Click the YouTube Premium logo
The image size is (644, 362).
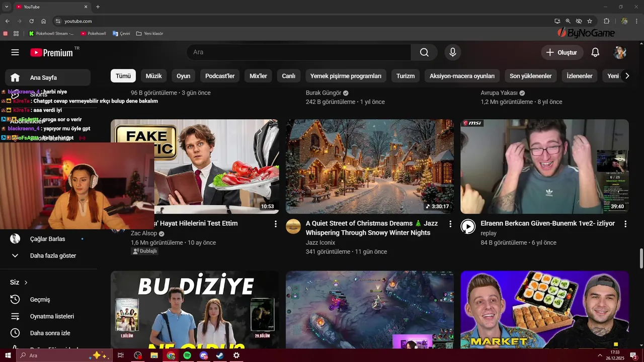pos(52,52)
